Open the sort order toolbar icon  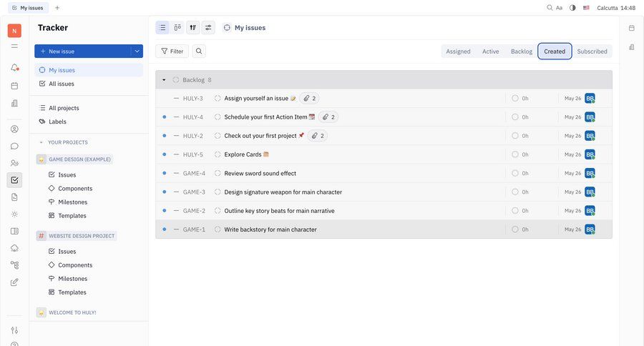point(192,27)
